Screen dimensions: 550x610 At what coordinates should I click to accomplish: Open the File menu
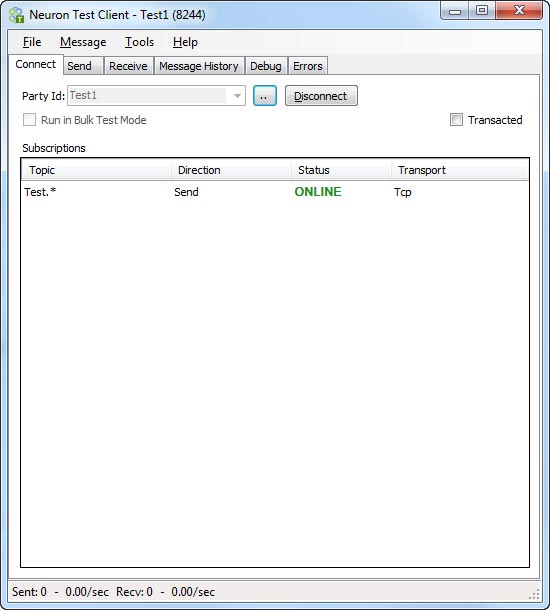click(32, 42)
